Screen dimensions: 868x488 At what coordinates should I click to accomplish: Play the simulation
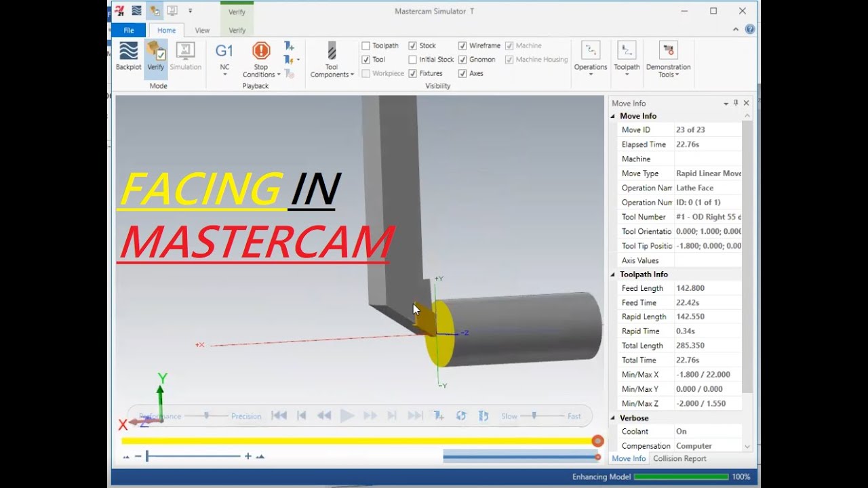click(x=347, y=416)
